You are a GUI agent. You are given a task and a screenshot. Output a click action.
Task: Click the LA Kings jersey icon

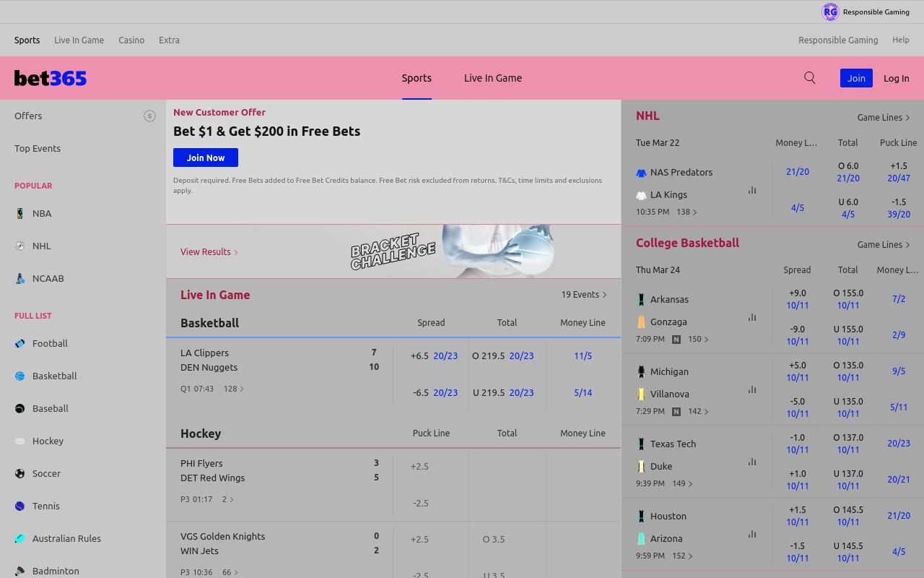641,195
